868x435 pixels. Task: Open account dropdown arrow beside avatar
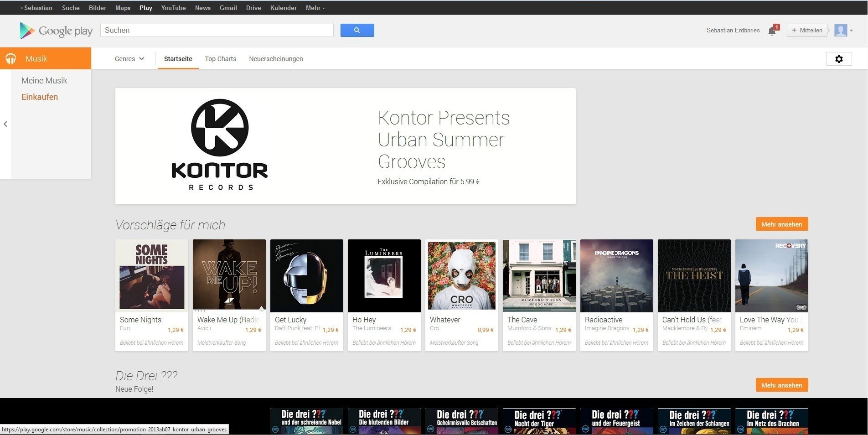(x=852, y=31)
